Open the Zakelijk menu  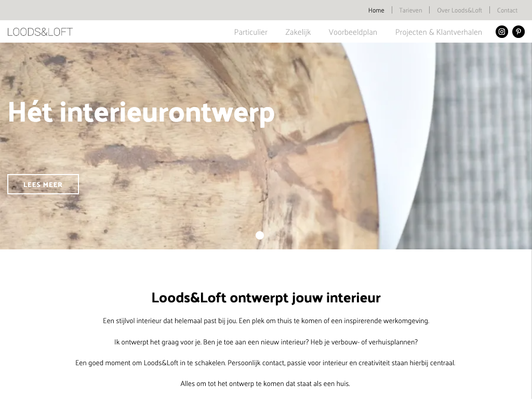pos(298,32)
